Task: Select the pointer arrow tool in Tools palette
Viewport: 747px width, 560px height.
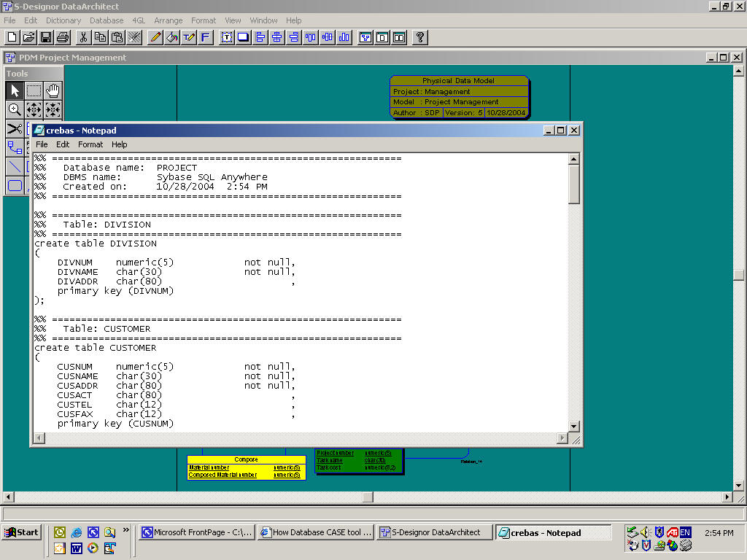Action: (15, 90)
